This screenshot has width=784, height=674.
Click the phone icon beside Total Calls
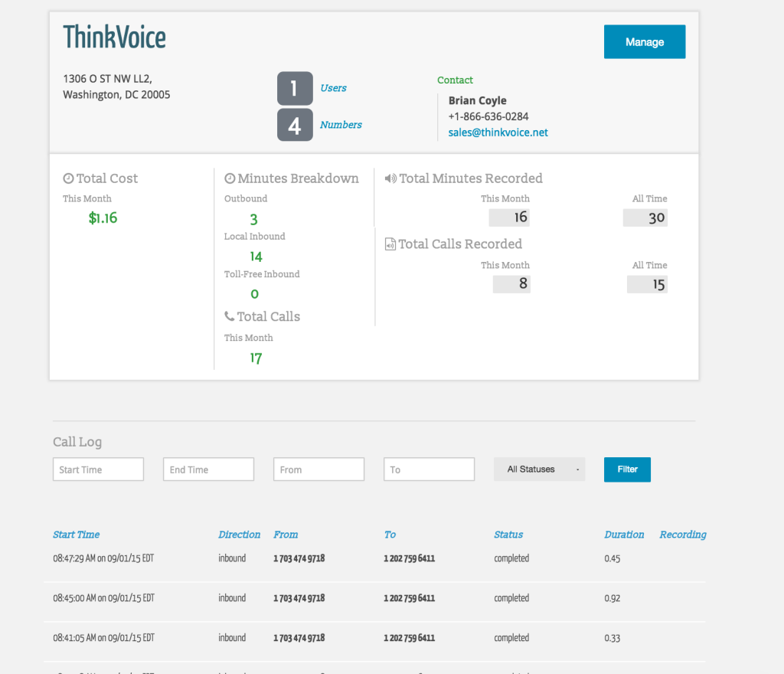click(230, 316)
